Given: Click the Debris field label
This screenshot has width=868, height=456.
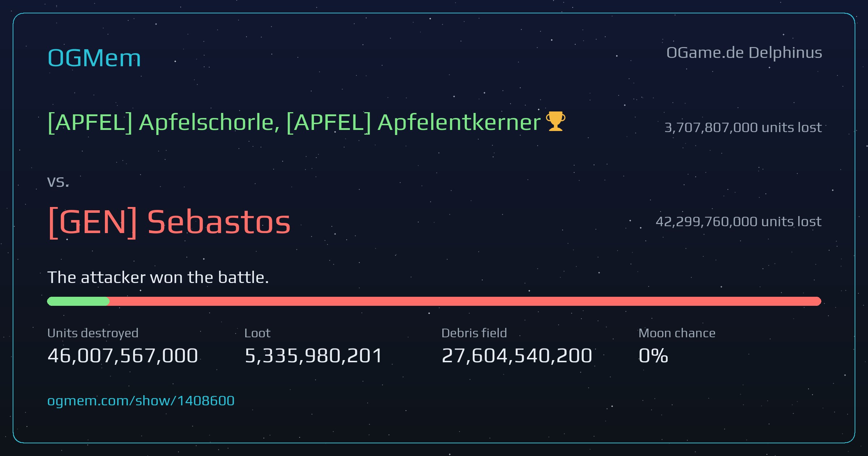Looking at the screenshot, I should pyautogui.click(x=474, y=333).
